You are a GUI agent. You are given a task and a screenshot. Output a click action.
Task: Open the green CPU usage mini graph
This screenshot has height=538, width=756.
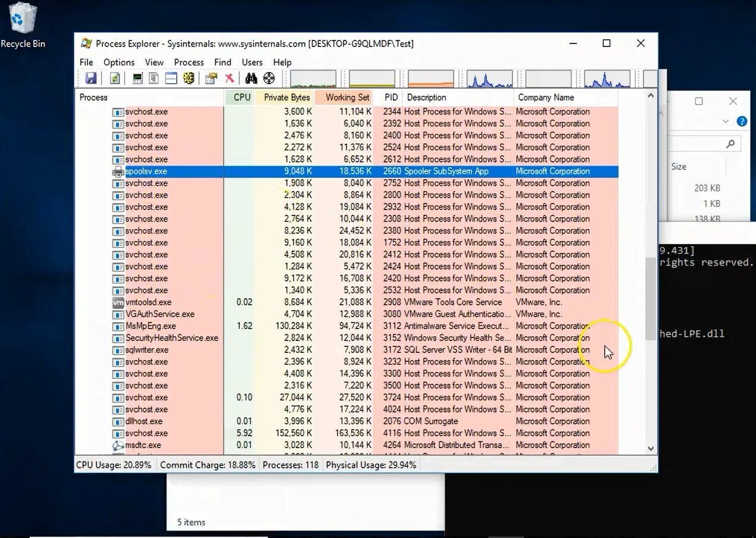tap(313, 79)
